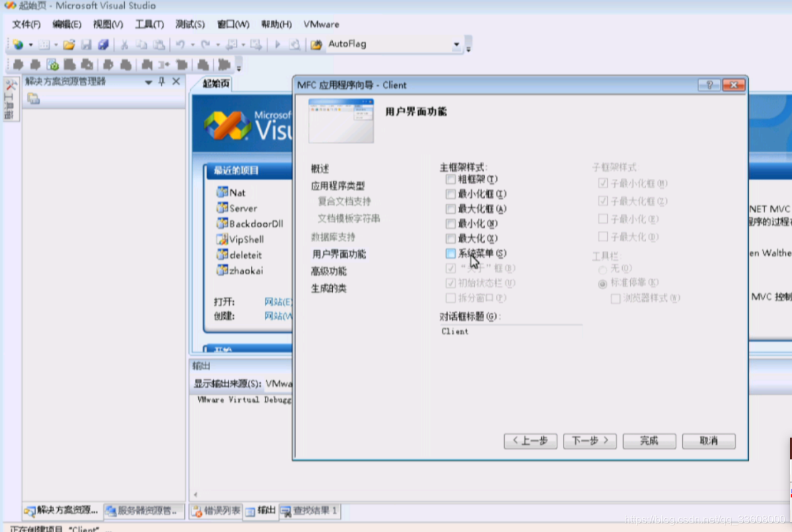Open the 显示输出来源 dropdown
The height and width of the screenshot is (532, 792).
coord(278,383)
